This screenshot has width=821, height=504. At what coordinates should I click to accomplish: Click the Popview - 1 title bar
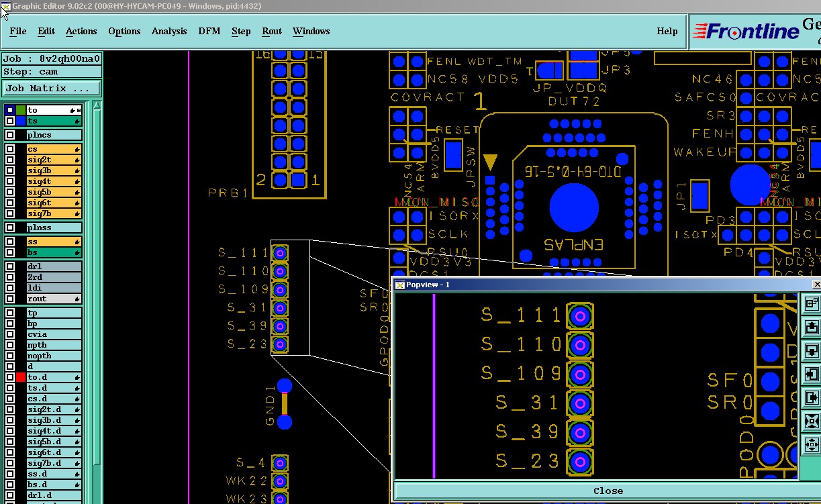[x=601, y=285]
